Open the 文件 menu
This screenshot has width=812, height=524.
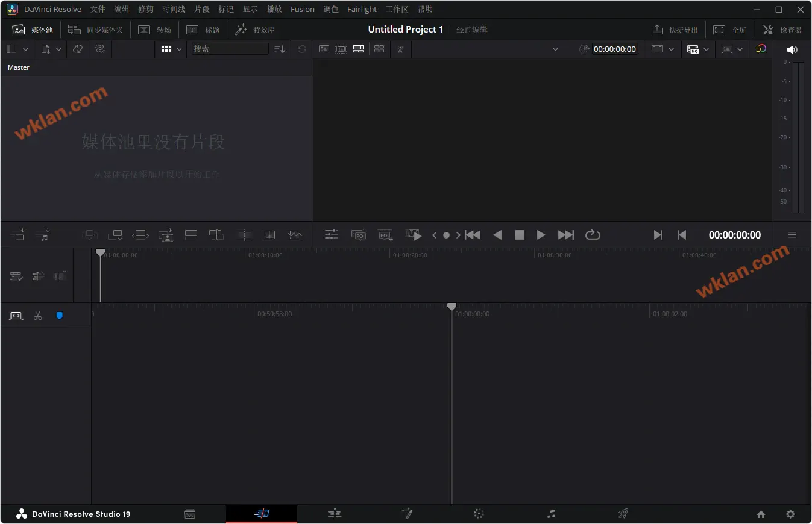(x=98, y=9)
